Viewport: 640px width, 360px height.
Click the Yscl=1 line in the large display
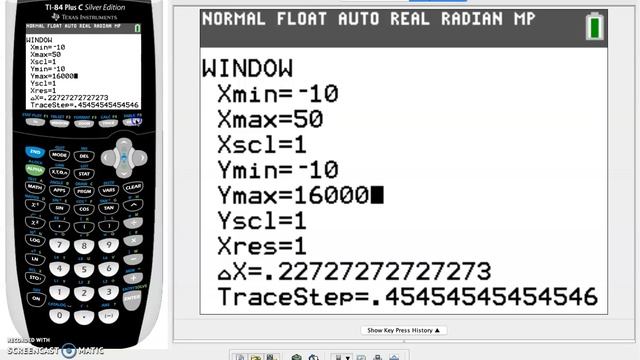(x=262, y=220)
